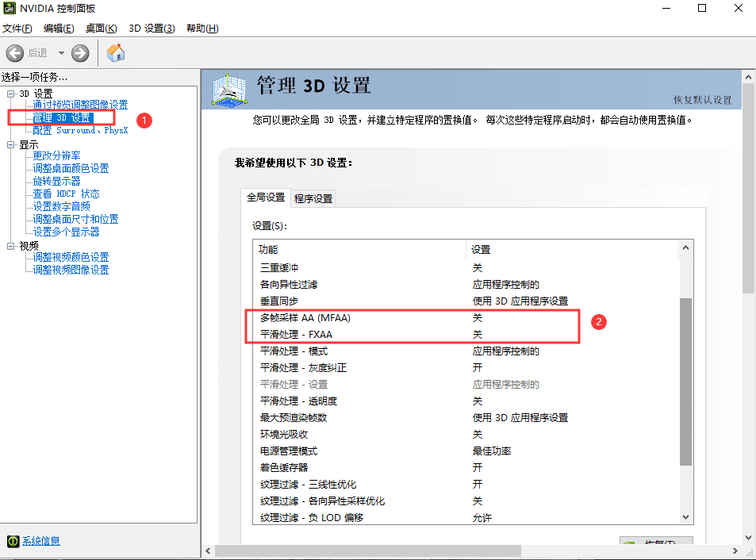Viewport: 756px width, 560px height.
Task: Open the 文件(F) menu
Action: pos(17,29)
